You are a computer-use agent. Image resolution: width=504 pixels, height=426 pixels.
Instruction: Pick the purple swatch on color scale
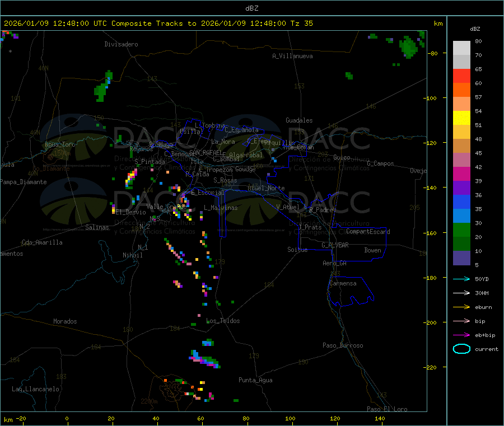tap(461, 188)
